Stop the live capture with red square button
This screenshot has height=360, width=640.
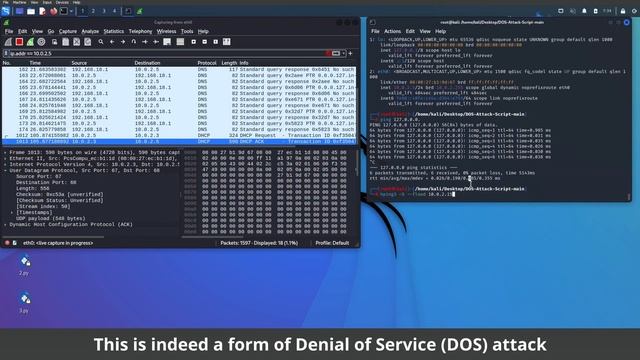coord(19,42)
